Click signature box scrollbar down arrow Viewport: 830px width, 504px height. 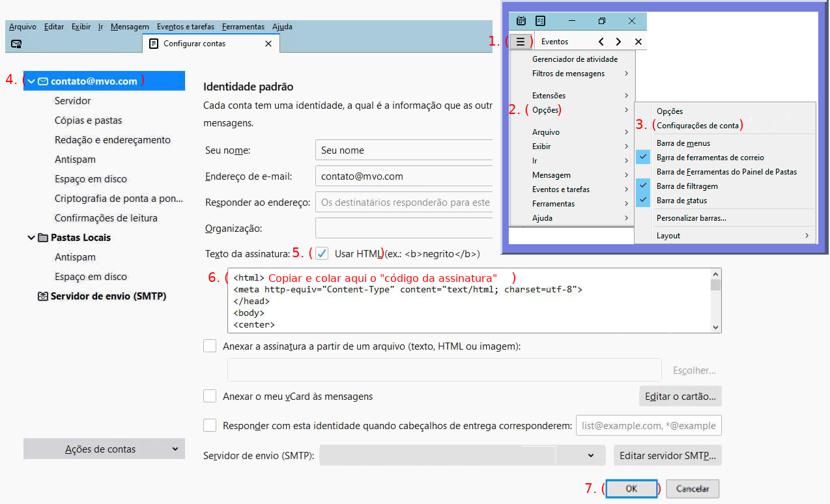tap(715, 328)
